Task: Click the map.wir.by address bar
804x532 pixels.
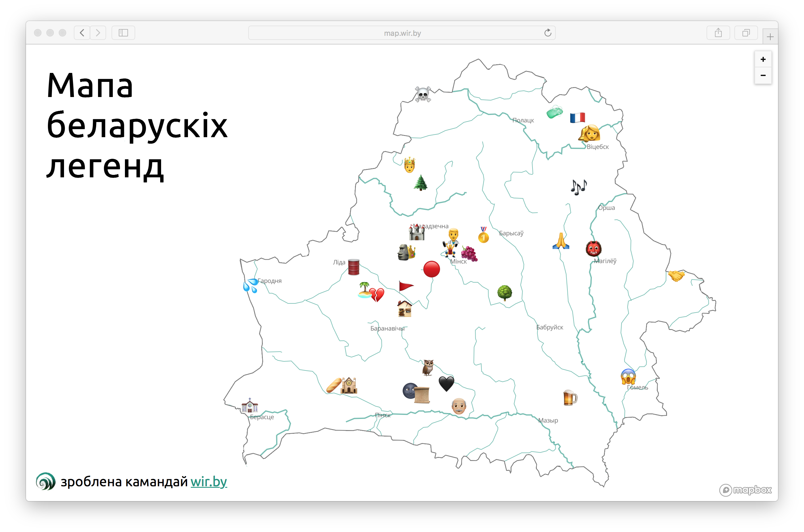Action: click(x=402, y=33)
